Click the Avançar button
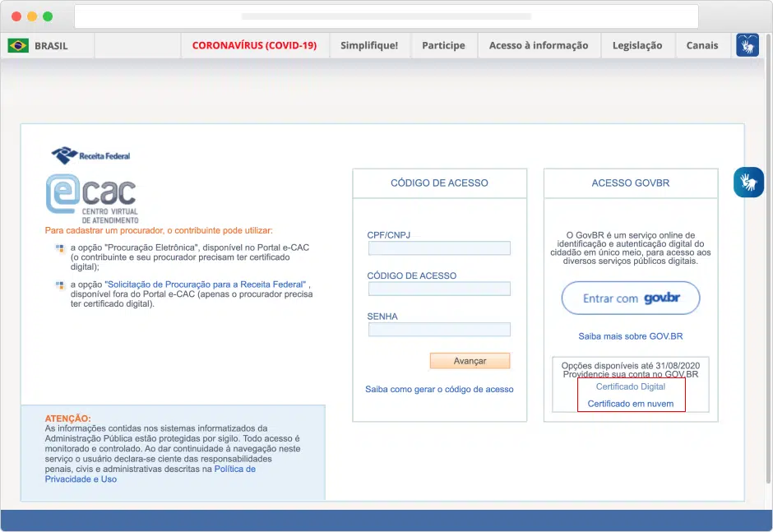This screenshot has width=773, height=532. (x=470, y=361)
